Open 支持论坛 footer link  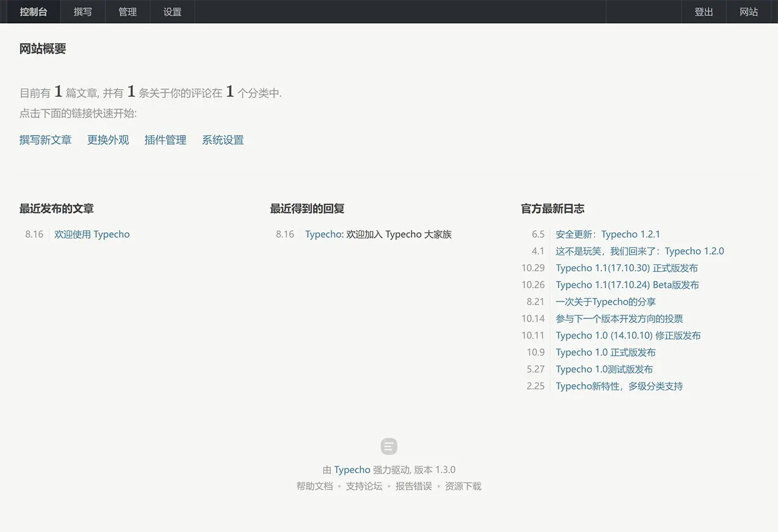(x=364, y=486)
